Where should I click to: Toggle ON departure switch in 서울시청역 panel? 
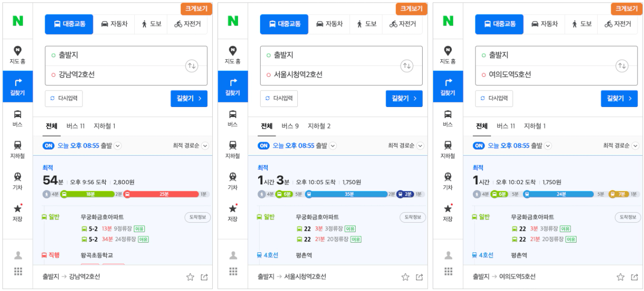tap(264, 146)
